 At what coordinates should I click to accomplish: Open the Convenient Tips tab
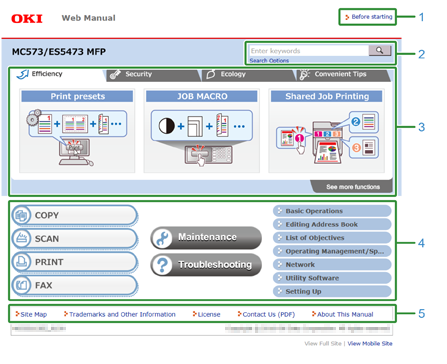[x=343, y=75]
